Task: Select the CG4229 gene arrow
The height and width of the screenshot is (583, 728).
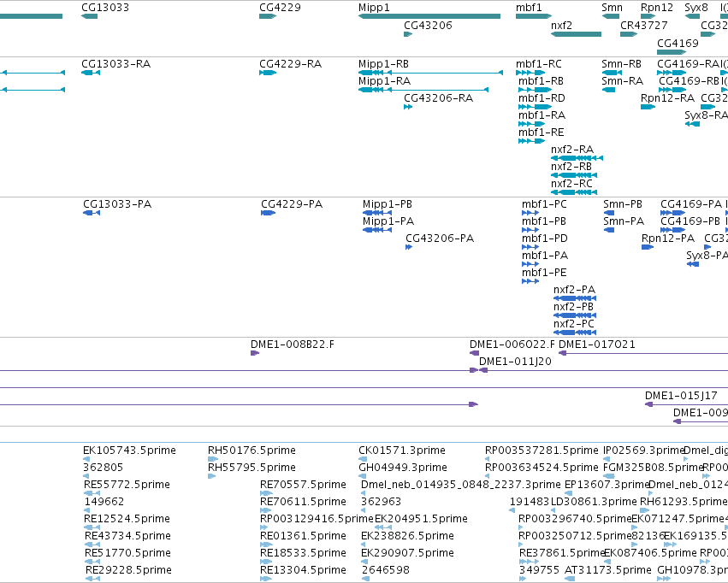Action: click(x=268, y=16)
